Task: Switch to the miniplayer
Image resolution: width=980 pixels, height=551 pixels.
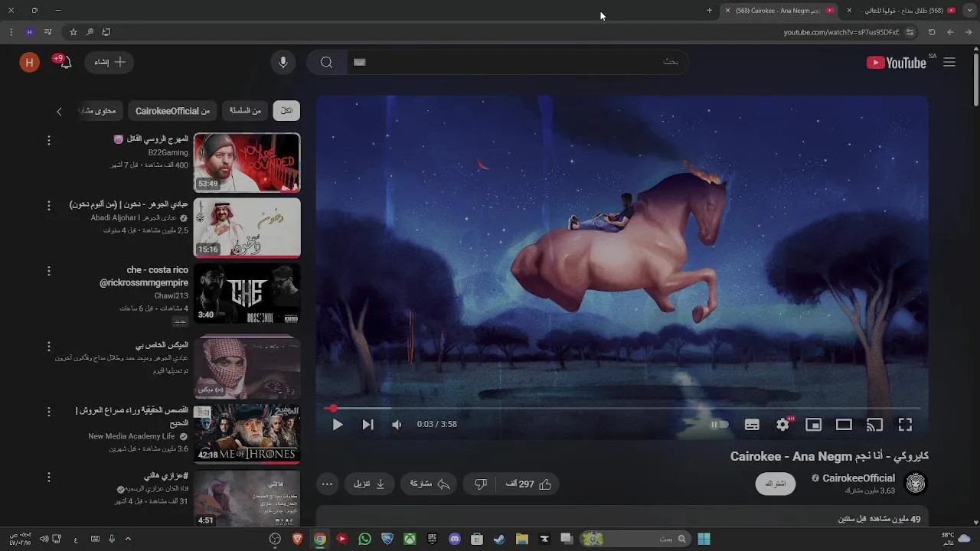Action: click(813, 425)
